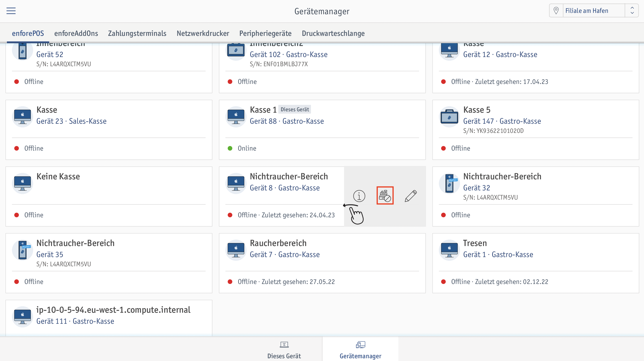Click the Tresen monitor icon
This screenshot has height=361, width=644.
[x=449, y=250]
